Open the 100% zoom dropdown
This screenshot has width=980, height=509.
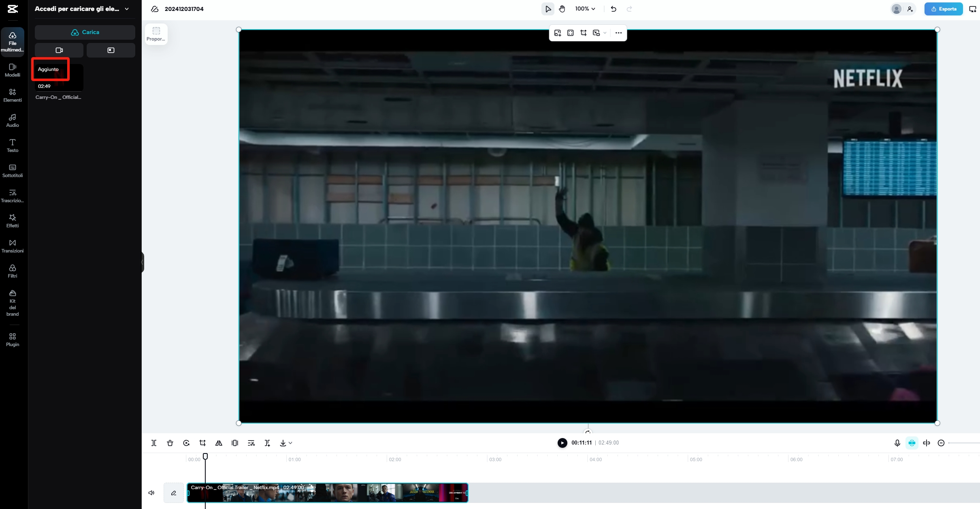click(585, 9)
